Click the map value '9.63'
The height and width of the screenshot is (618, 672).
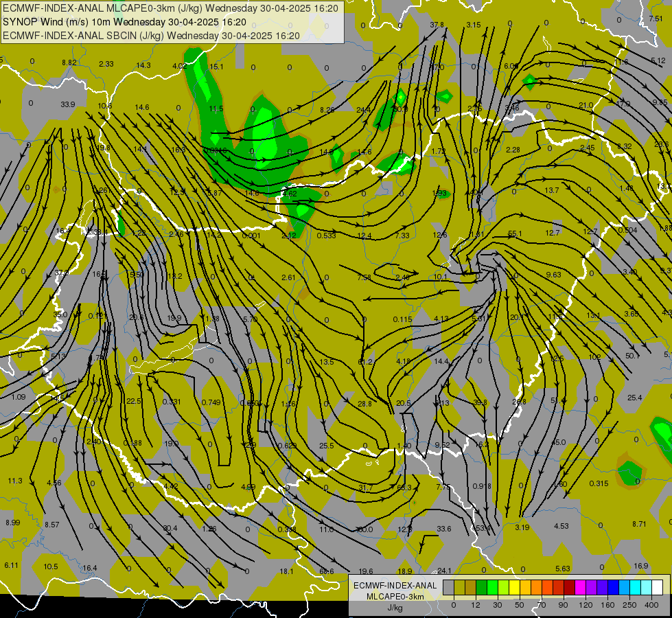554,275
